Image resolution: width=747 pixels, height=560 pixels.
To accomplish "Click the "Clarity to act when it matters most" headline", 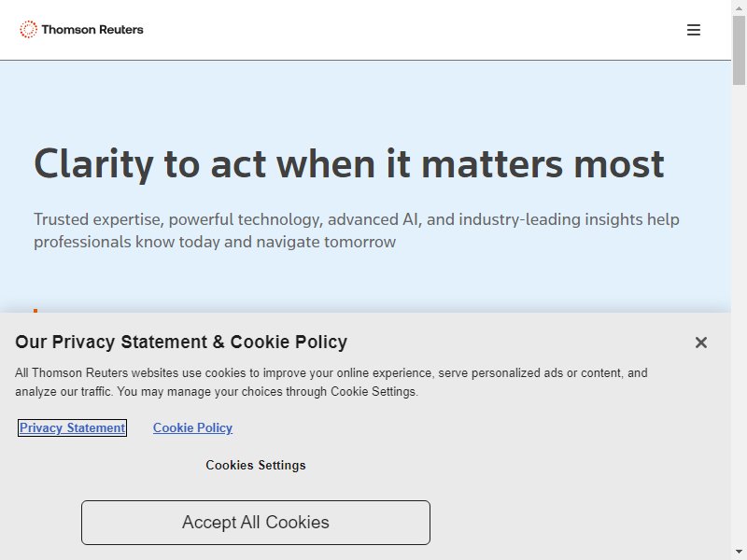I will [x=348, y=164].
